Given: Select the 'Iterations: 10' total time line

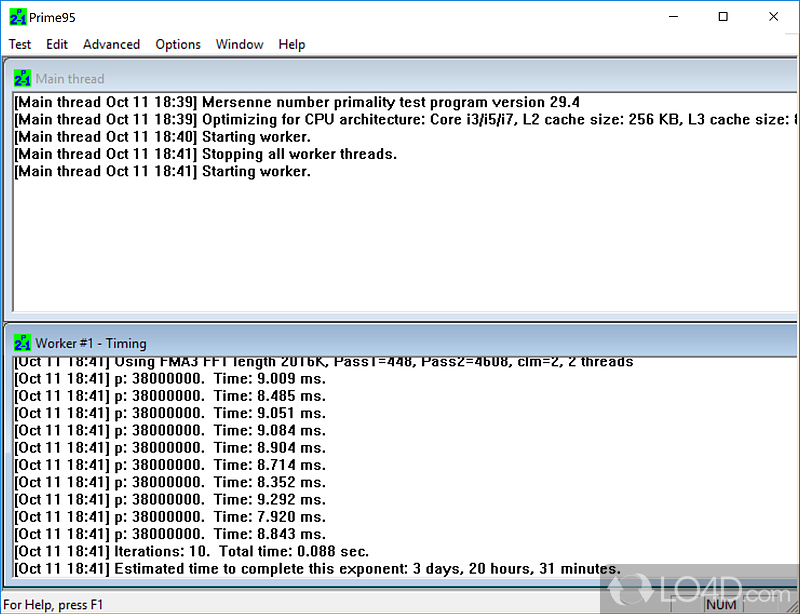Looking at the screenshot, I should coord(192,551).
